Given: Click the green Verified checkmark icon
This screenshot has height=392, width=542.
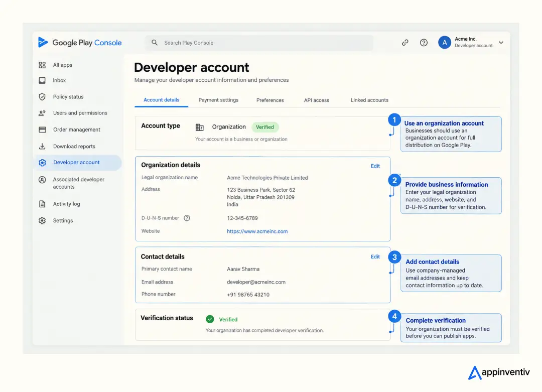Looking at the screenshot, I should coord(210,319).
